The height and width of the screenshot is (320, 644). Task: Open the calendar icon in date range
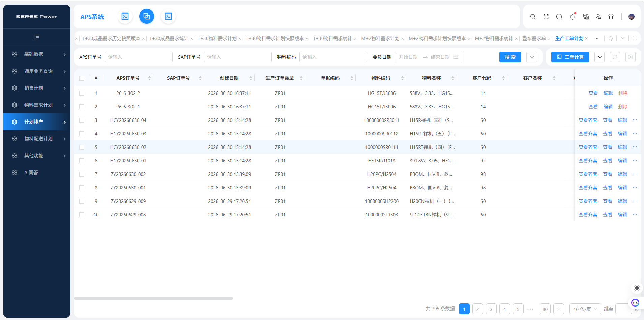coord(456,57)
